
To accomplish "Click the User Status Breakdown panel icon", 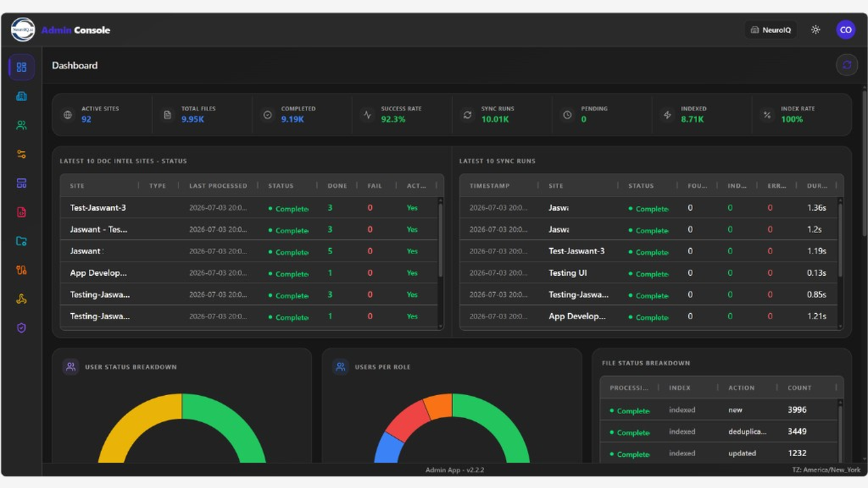I will [71, 367].
